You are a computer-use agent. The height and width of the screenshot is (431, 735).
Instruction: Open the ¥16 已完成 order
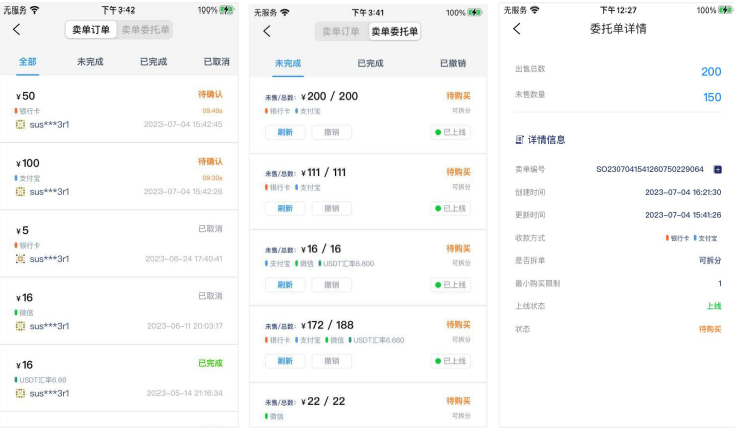[119, 378]
